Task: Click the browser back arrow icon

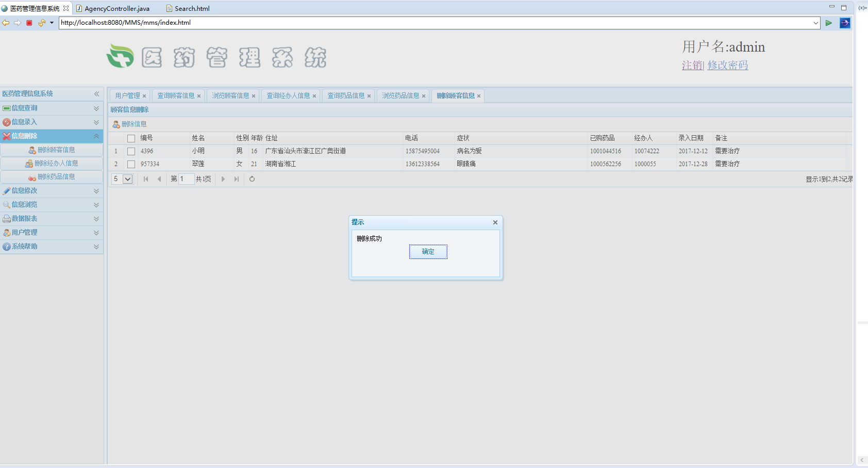Action: [x=6, y=23]
